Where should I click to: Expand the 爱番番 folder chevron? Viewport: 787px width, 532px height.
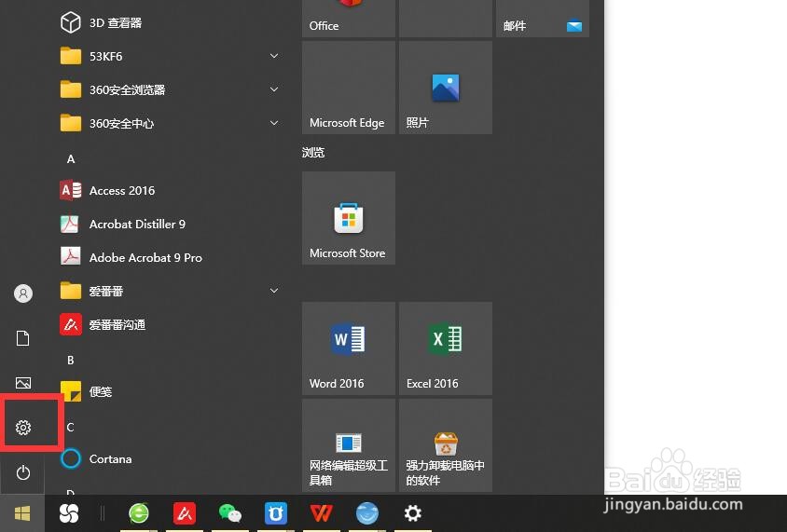point(274,291)
